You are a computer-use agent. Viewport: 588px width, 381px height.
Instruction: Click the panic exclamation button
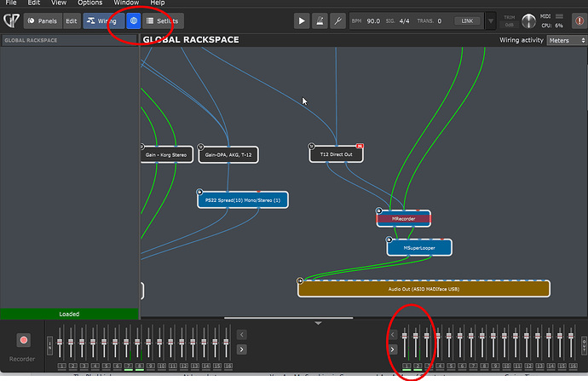coord(579,21)
